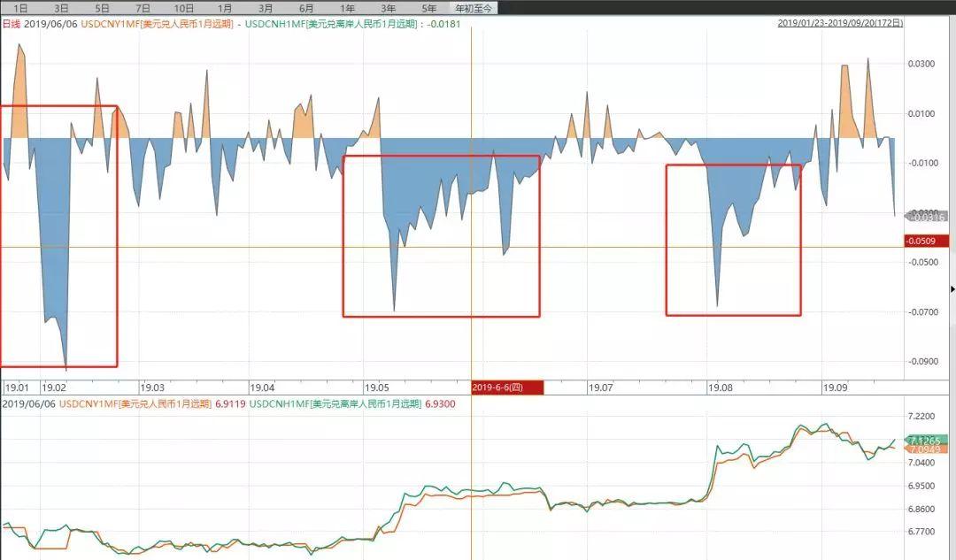
Task: Switch to the 5日 range tab
Action: [103, 8]
